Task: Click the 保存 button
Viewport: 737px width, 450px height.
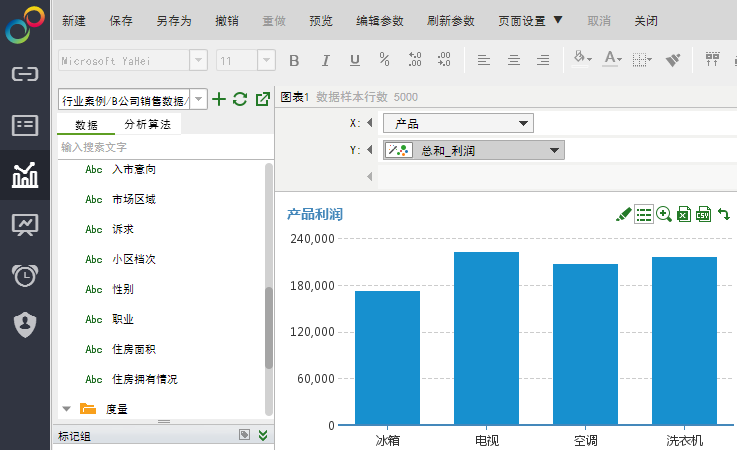Action: click(120, 20)
